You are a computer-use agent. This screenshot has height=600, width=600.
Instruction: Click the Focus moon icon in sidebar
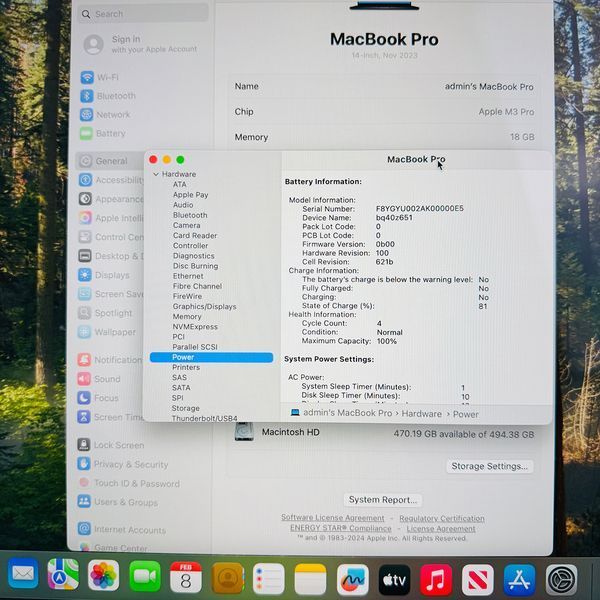pyautogui.click(x=84, y=398)
